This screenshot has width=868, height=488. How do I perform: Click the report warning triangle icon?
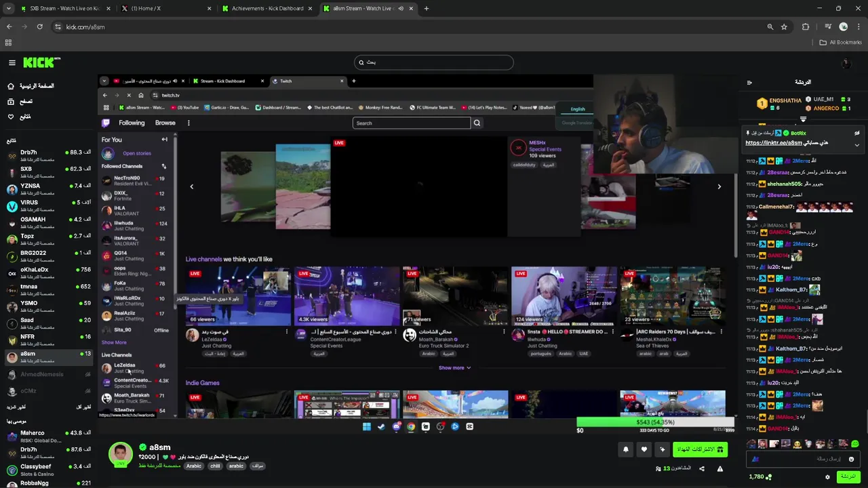click(720, 468)
